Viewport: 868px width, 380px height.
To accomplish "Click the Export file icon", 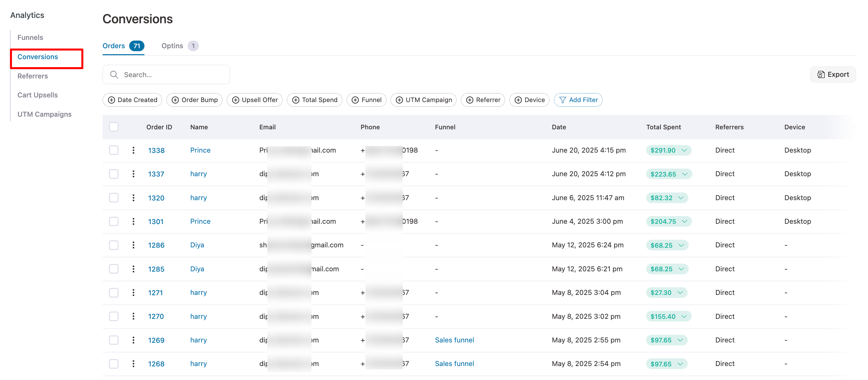I will coord(821,74).
